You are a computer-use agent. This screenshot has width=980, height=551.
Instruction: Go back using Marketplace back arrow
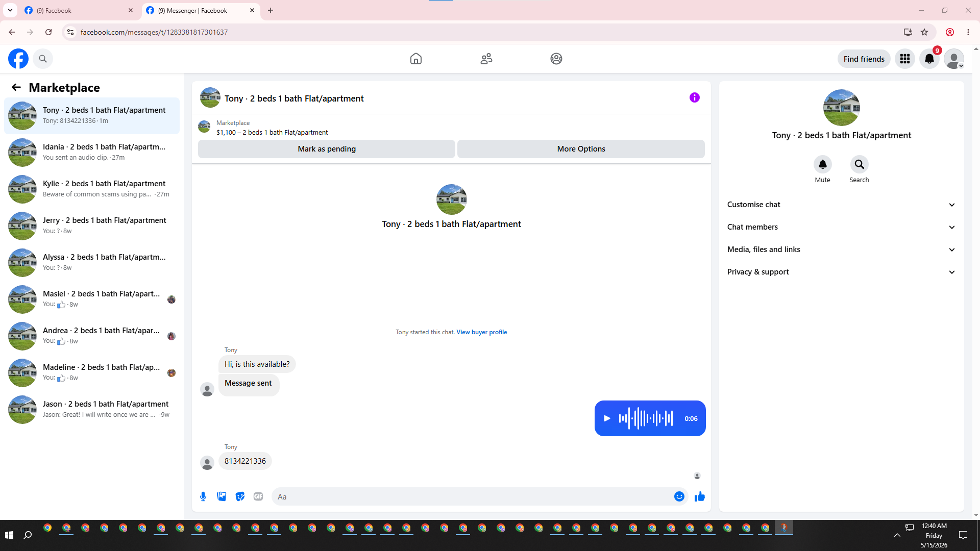[x=16, y=87]
